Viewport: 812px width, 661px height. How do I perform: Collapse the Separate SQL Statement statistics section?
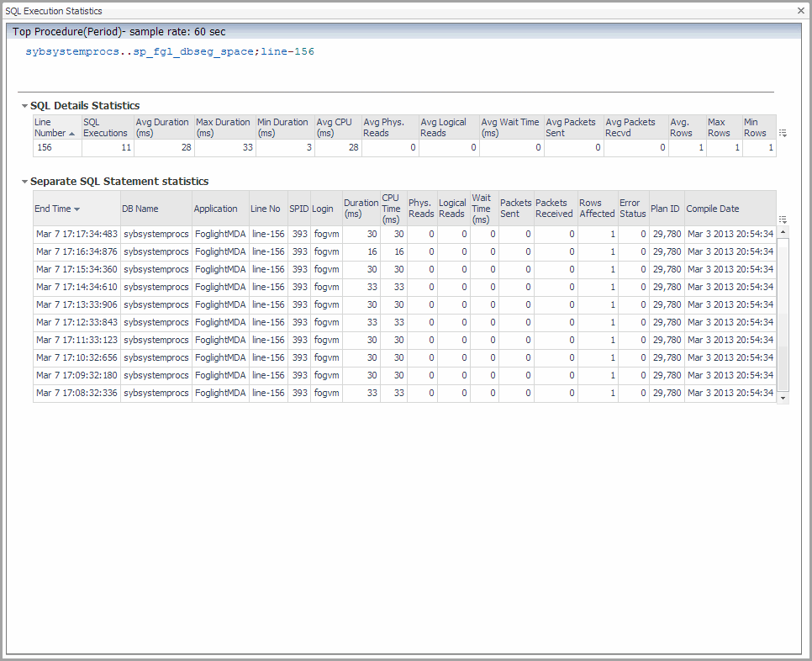point(25,182)
